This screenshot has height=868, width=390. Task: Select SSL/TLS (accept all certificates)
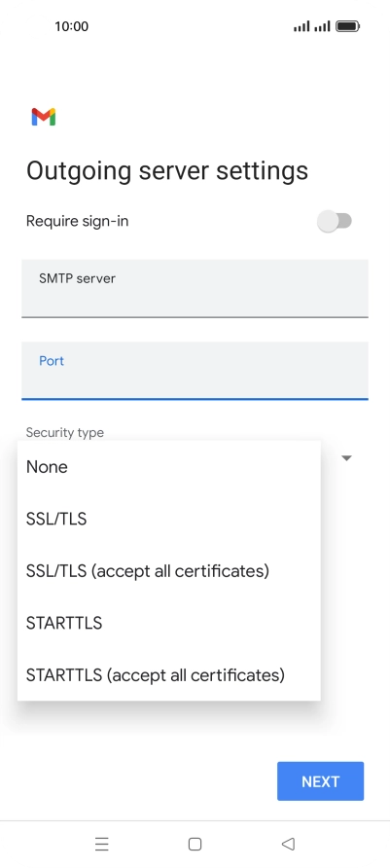coord(168,571)
